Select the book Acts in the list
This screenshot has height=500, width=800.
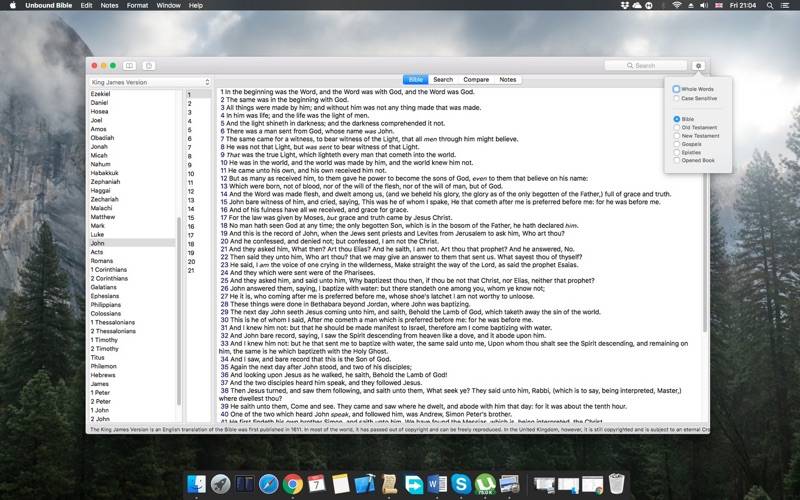tap(97, 252)
